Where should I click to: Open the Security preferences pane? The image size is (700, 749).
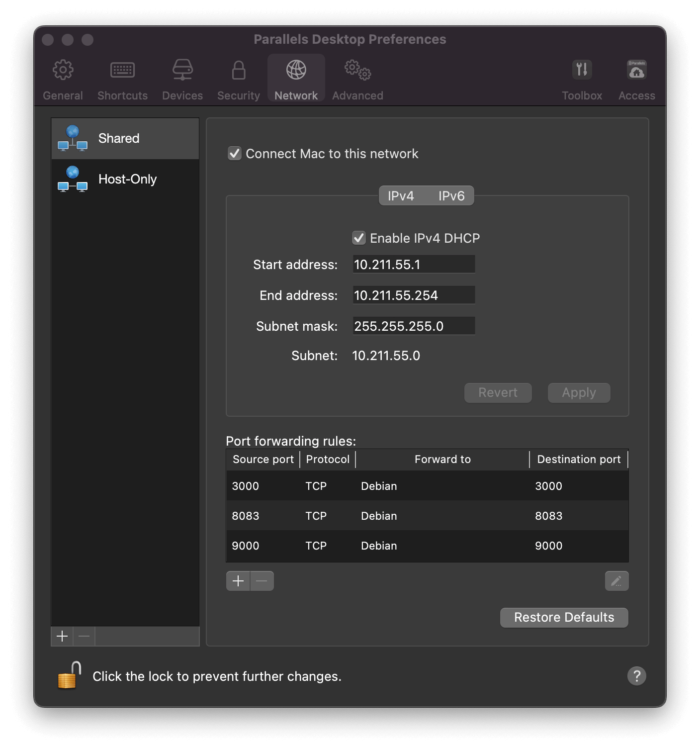[238, 77]
